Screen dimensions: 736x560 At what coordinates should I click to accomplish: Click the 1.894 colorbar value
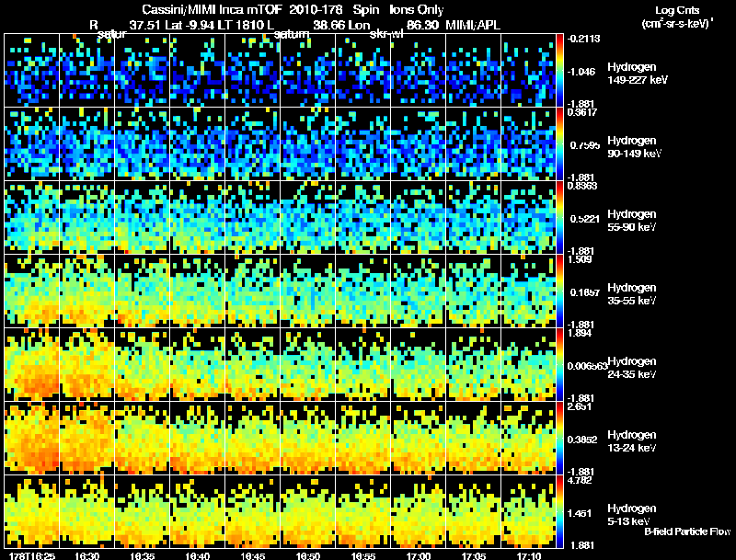click(x=580, y=333)
